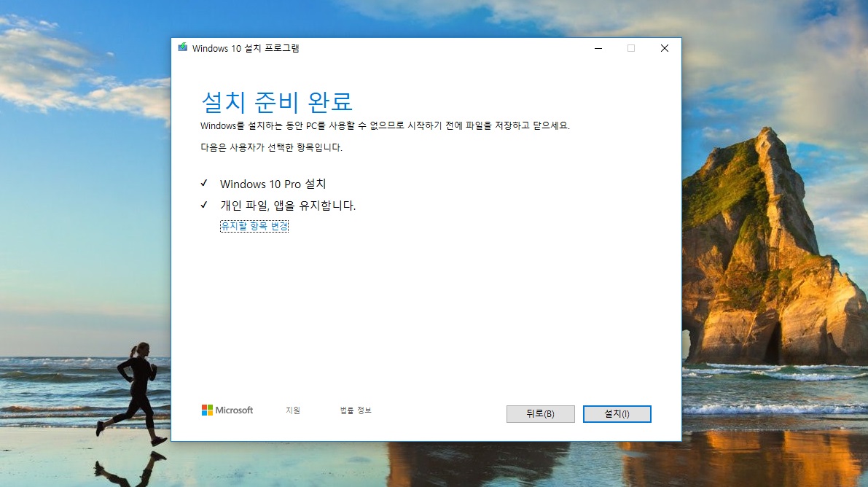Open the 법률 정보 legal link

(356, 410)
